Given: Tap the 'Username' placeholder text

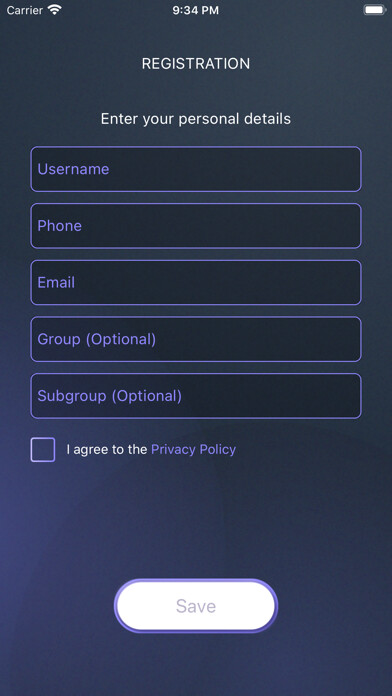Looking at the screenshot, I should [x=73, y=169].
